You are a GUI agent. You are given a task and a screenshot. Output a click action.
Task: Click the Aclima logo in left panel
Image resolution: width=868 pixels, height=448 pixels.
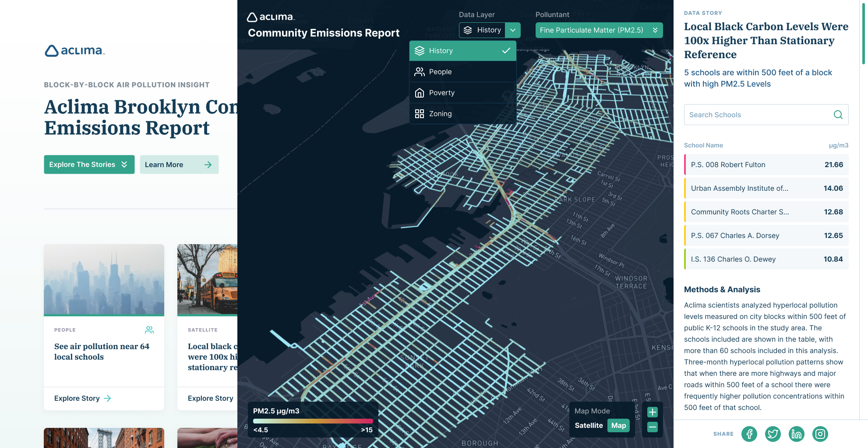pyautogui.click(x=75, y=51)
